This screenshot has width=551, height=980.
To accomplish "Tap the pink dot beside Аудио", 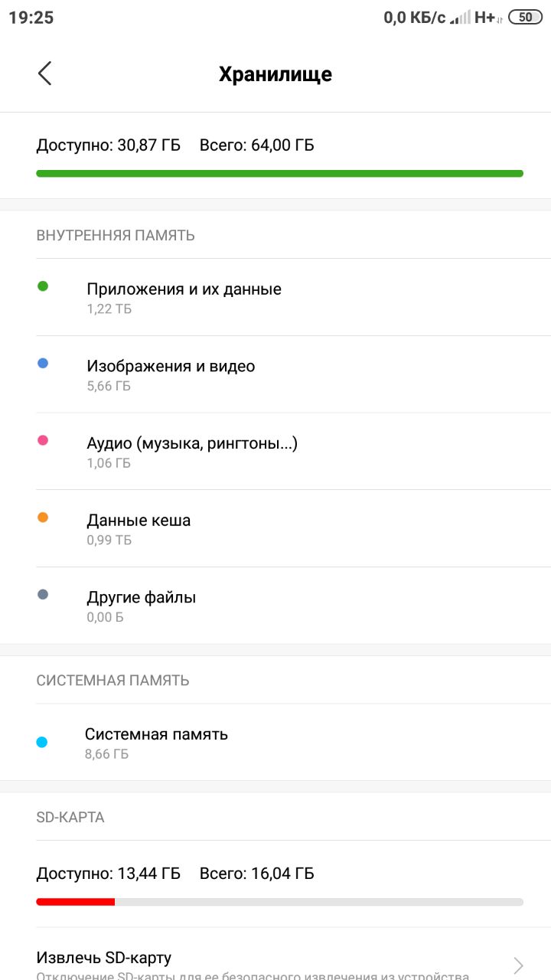I will click(43, 440).
